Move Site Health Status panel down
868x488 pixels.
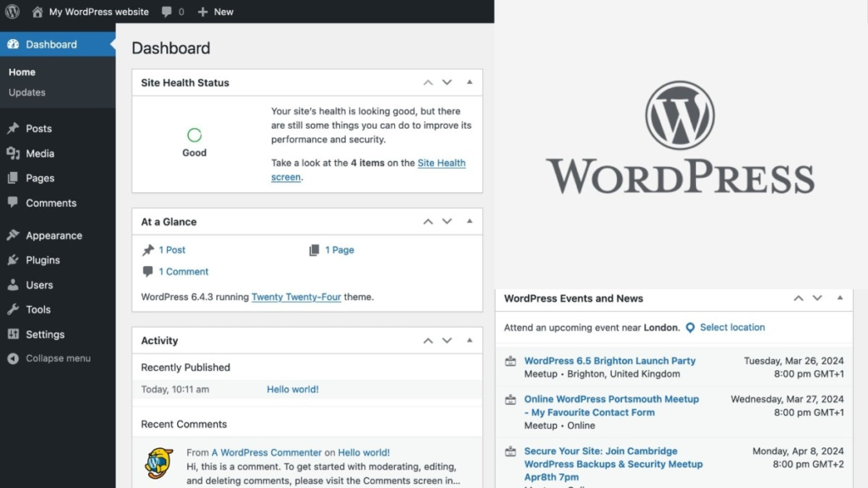(447, 82)
